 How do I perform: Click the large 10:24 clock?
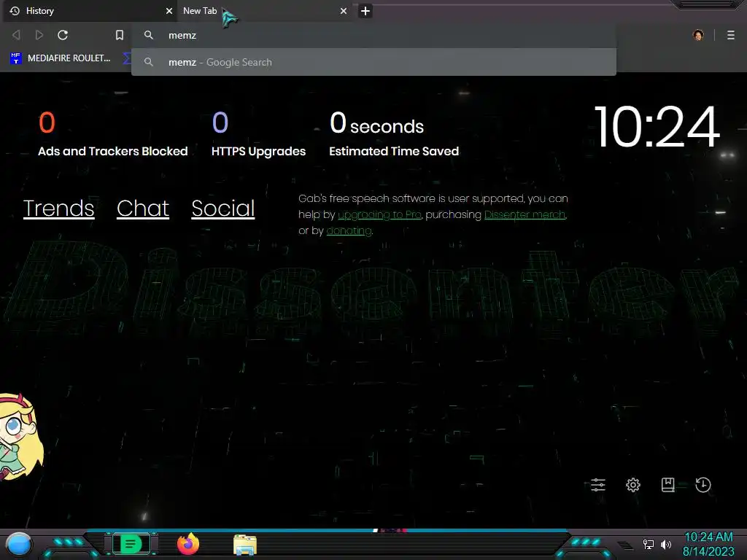(657, 127)
